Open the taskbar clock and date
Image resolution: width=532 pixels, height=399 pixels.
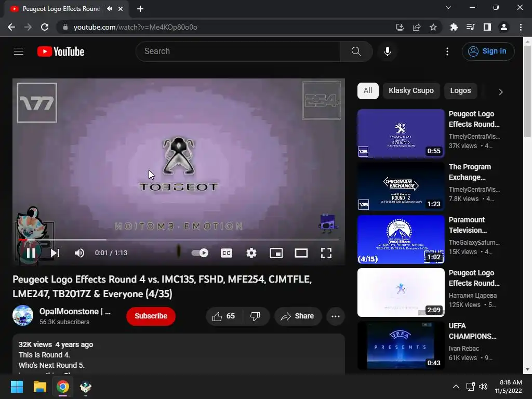(x=509, y=387)
